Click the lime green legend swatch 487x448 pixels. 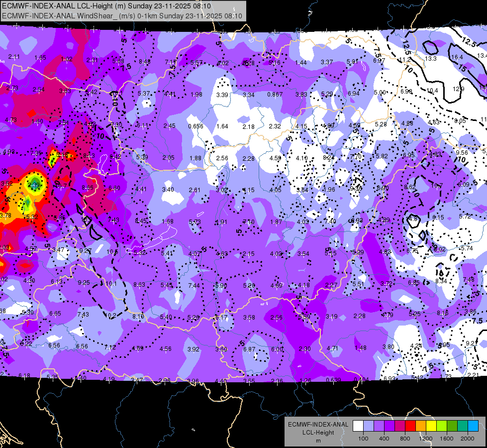click(x=442, y=426)
